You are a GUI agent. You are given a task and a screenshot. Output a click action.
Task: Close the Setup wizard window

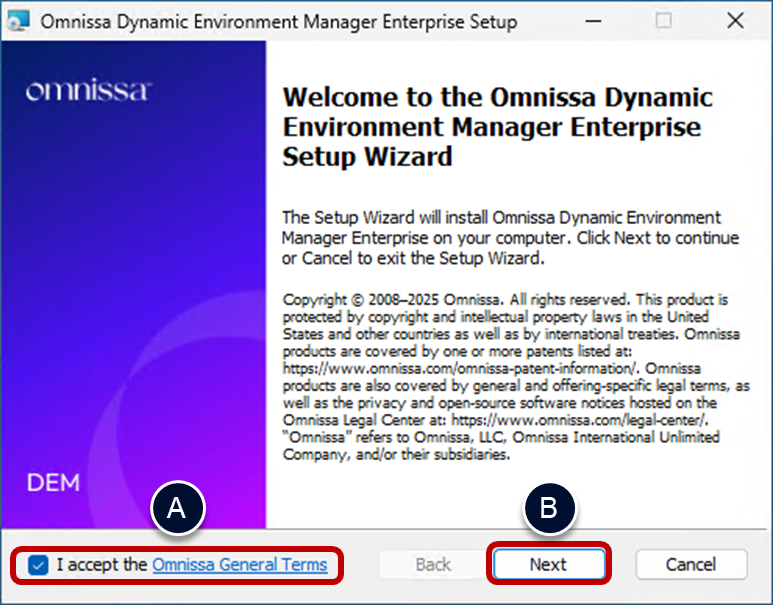click(x=736, y=21)
